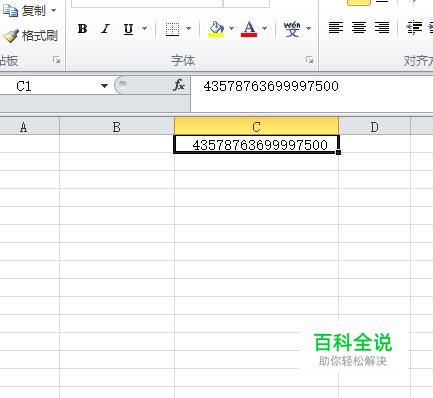Toggle Underline formatting
This screenshot has width=433, height=398.
128,29
